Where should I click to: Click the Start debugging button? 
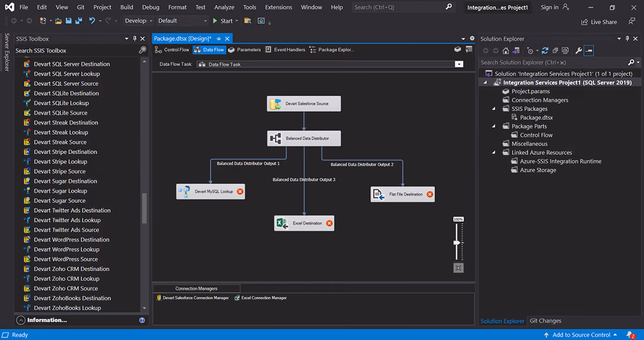222,21
